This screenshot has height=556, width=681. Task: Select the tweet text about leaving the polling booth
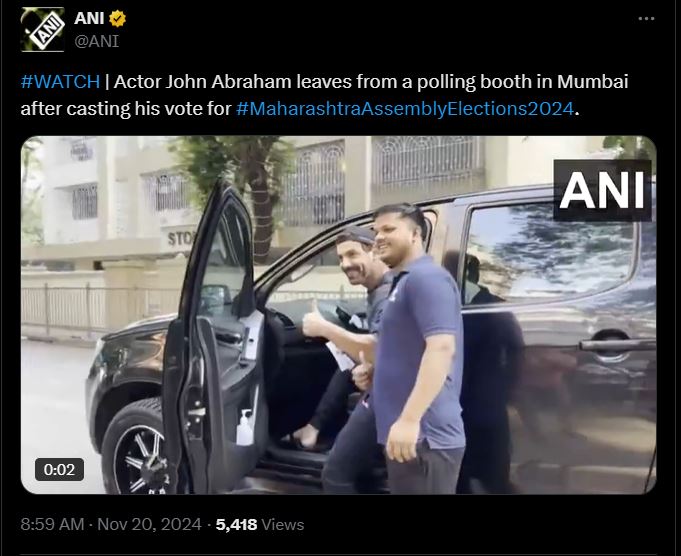coord(324,95)
